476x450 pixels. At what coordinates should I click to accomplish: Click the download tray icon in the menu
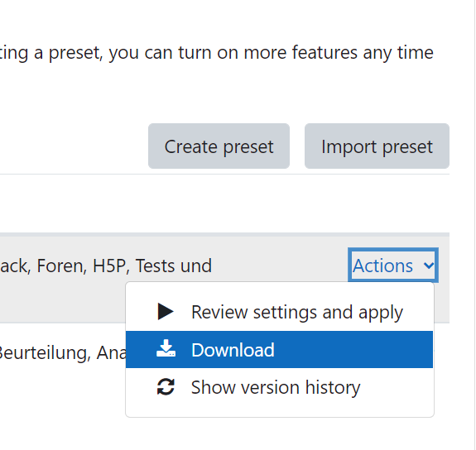coord(166,348)
